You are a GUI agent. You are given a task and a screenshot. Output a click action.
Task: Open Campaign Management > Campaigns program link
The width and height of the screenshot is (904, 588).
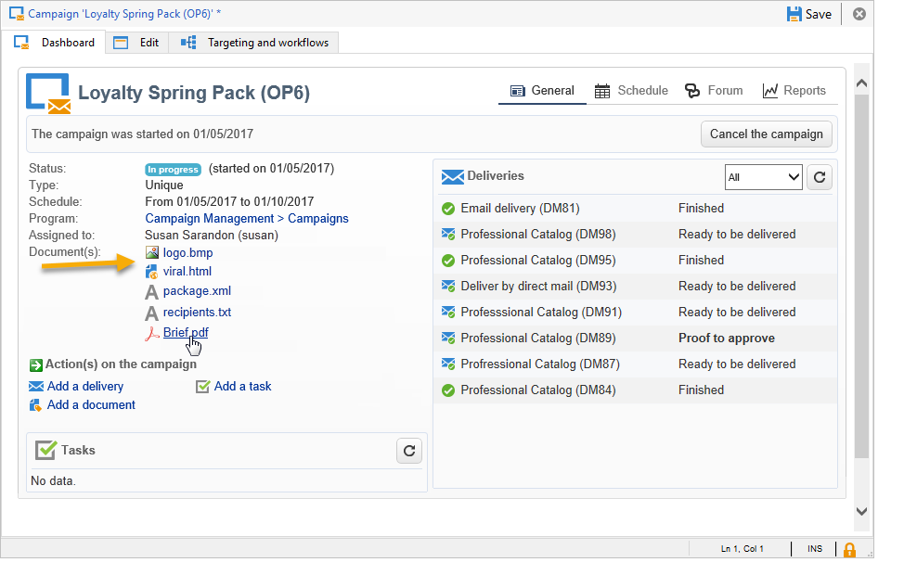pyautogui.click(x=247, y=219)
